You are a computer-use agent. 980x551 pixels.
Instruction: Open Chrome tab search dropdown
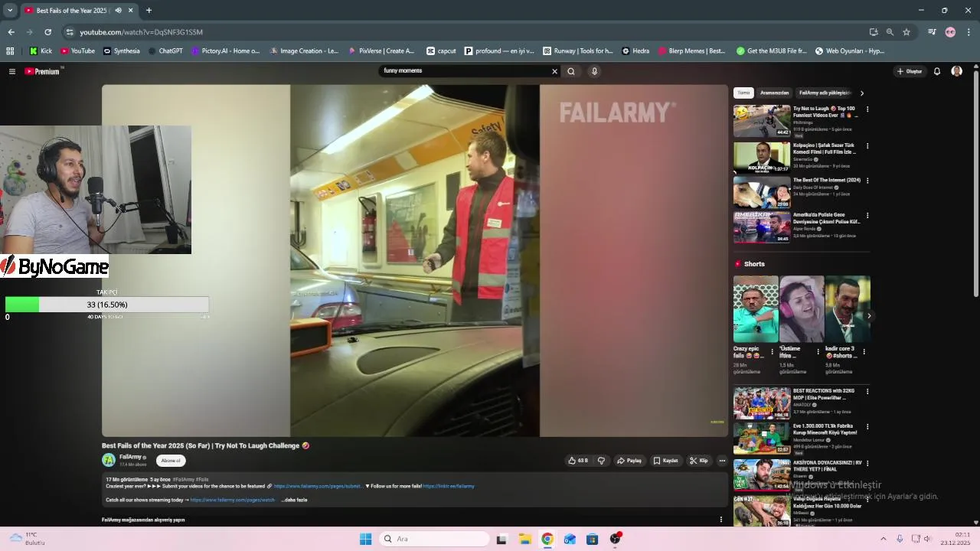point(10,11)
